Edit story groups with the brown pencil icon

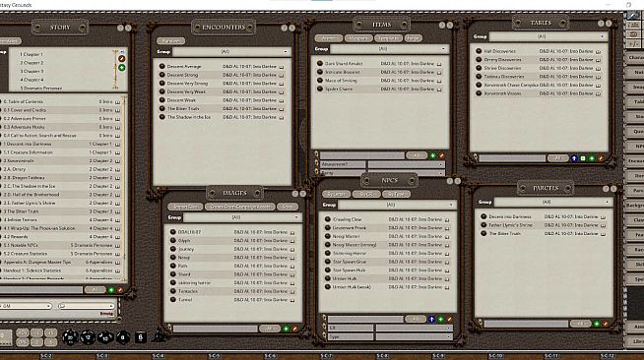click(121, 59)
